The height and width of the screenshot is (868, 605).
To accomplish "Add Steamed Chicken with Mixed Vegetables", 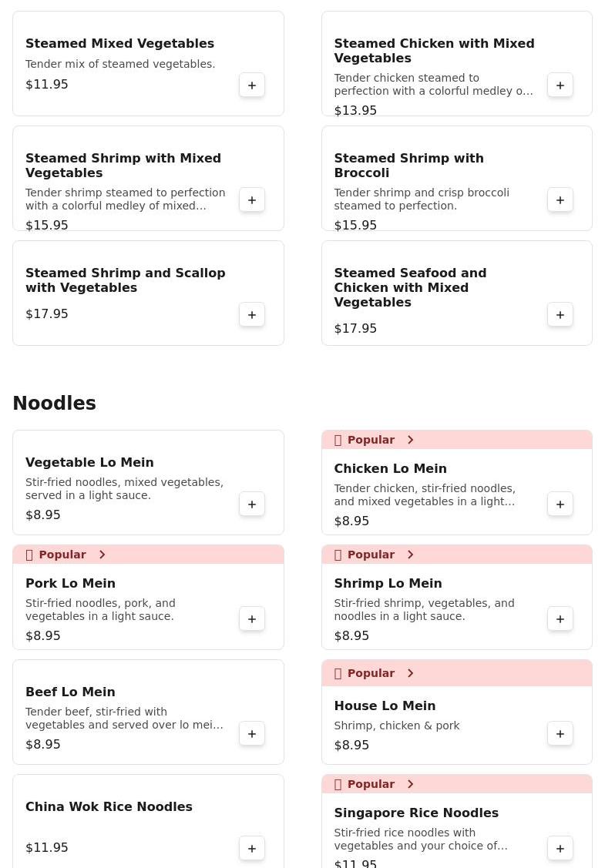I will pyautogui.click(x=560, y=85).
